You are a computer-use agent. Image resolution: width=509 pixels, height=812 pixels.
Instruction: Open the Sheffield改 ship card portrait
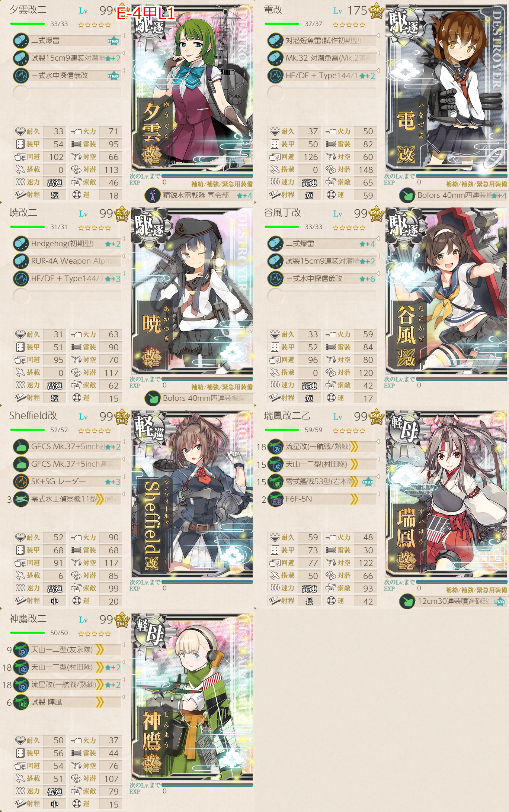pyautogui.click(x=192, y=494)
